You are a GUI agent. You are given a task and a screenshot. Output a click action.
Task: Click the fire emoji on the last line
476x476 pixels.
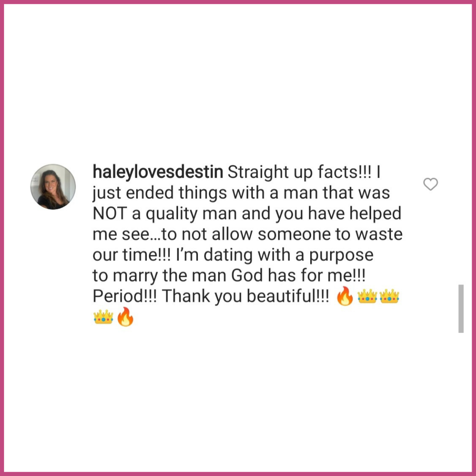pos(125,316)
